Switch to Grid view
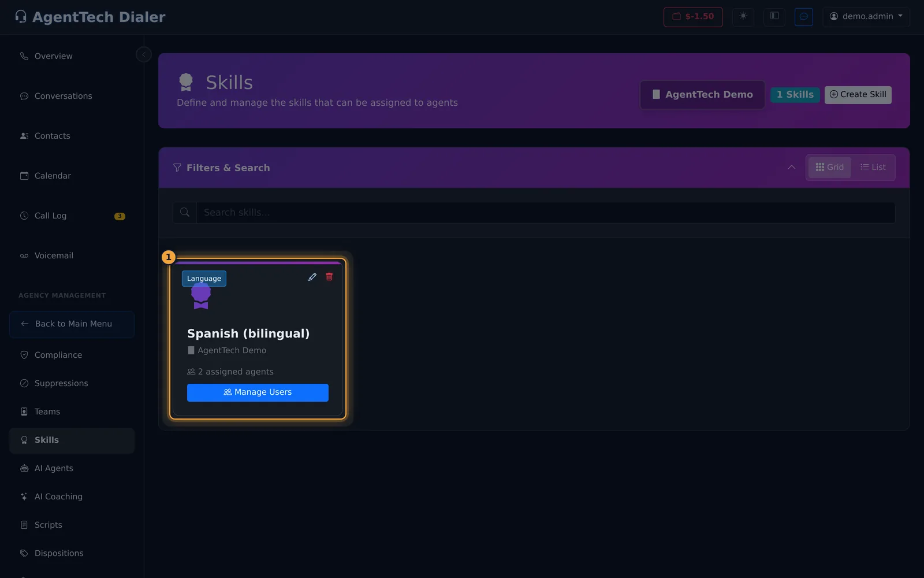 point(829,167)
